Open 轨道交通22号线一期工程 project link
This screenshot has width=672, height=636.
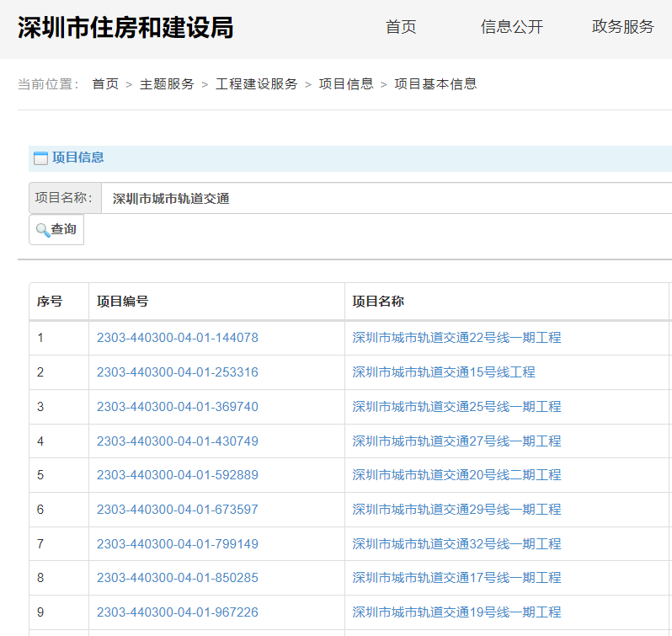(x=456, y=338)
